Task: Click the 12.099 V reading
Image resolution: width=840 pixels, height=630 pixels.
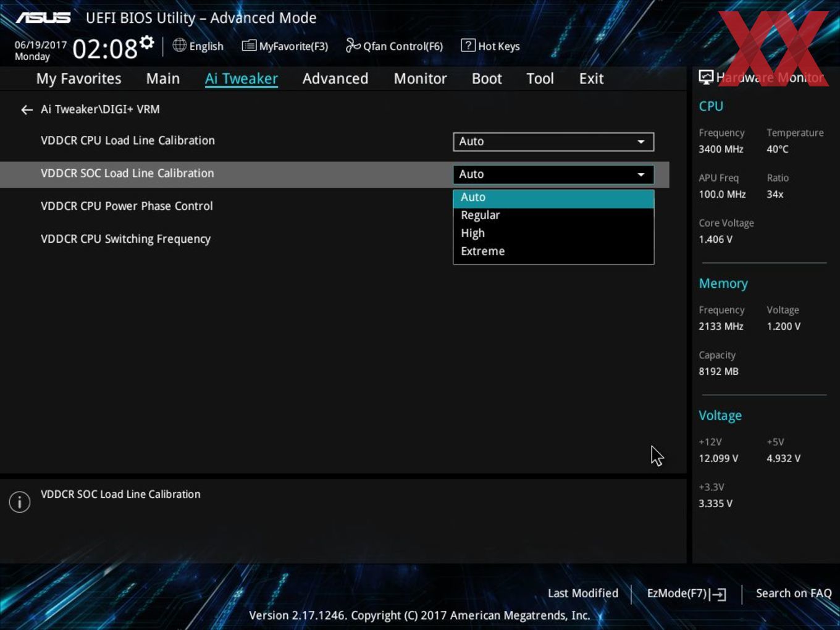Action: pos(718,458)
